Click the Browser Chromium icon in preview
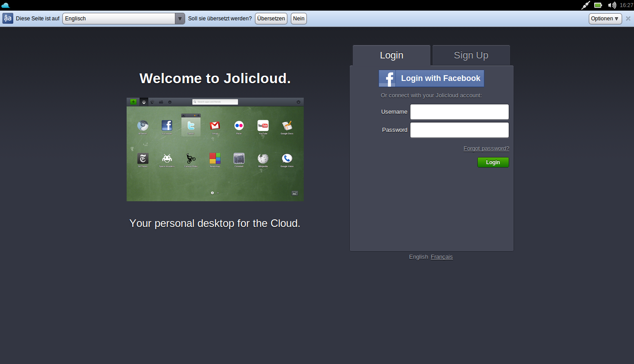634x364 pixels. click(x=143, y=126)
